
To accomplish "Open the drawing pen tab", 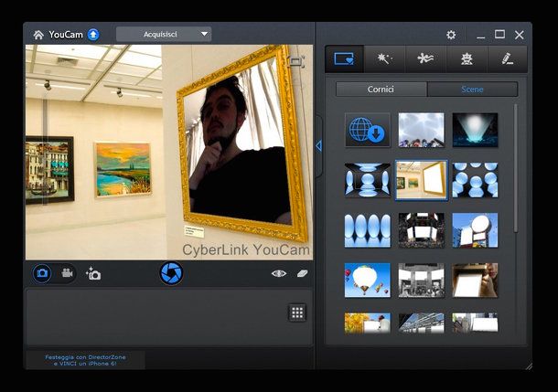I will 507,59.
